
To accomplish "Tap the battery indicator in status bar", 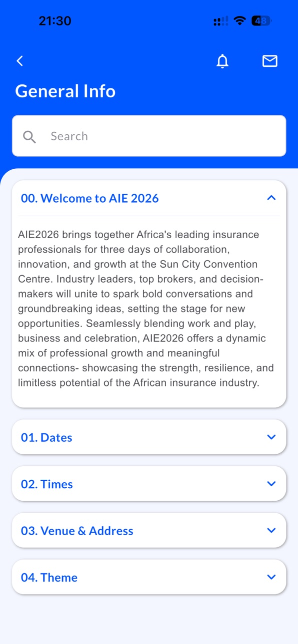I will click(x=261, y=21).
